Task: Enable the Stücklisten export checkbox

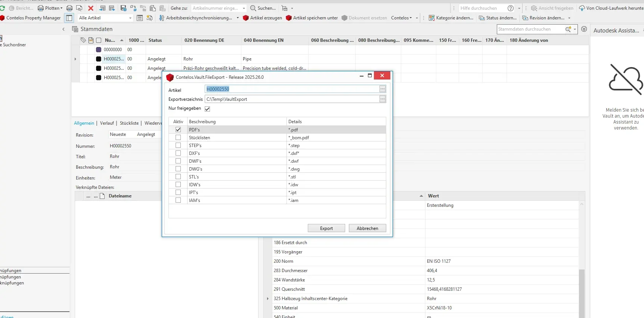Action: click(178, 137)
